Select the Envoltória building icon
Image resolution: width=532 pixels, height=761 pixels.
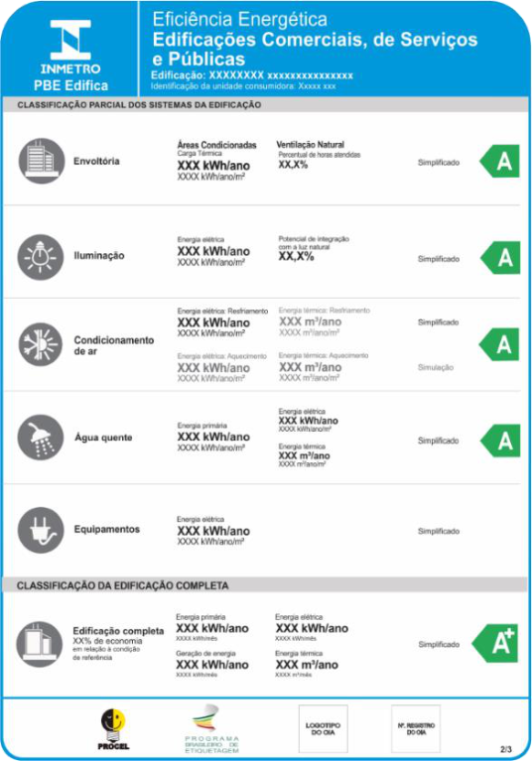pyautogui.click(x=42, y=161)
